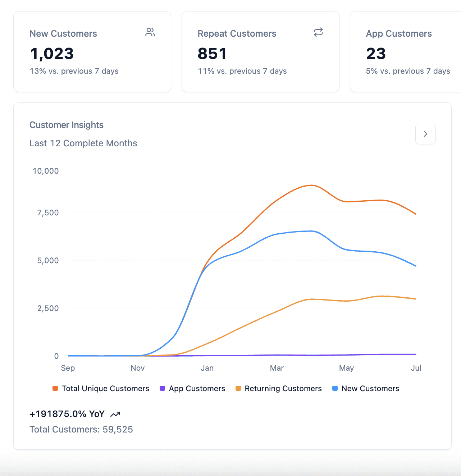This screenshot has height=476, width=461.
Task: Click '5% vs. previous 7 days' text
Action: click(408, 71)
